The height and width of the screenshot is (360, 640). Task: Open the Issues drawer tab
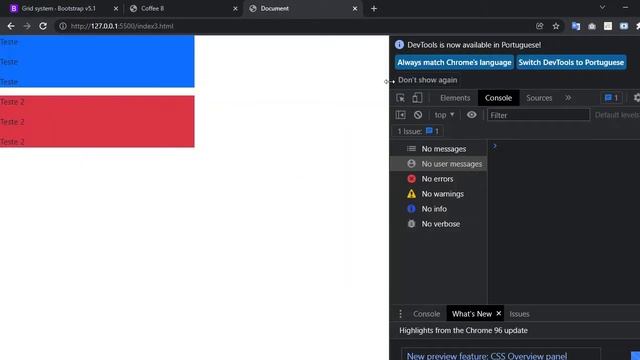pos(519,314)
